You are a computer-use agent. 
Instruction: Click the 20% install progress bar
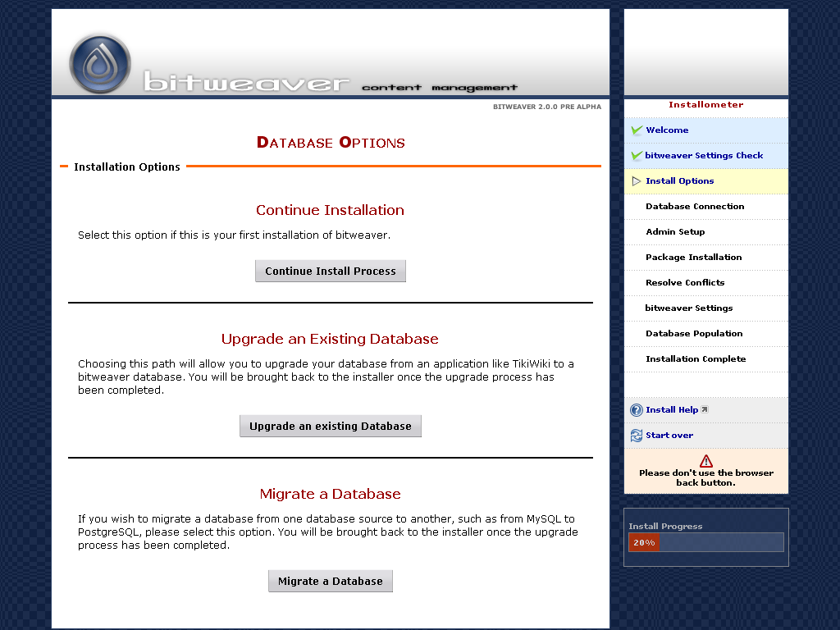point(706,542)
